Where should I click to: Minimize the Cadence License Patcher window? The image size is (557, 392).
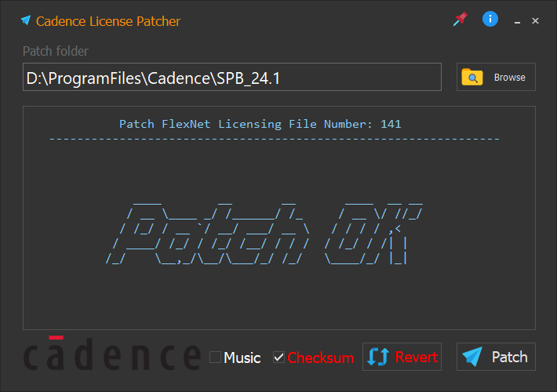[517, 21]
